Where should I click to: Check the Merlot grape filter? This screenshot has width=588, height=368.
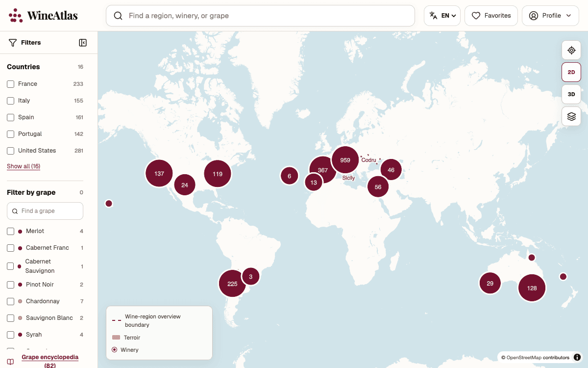[10, 231]
